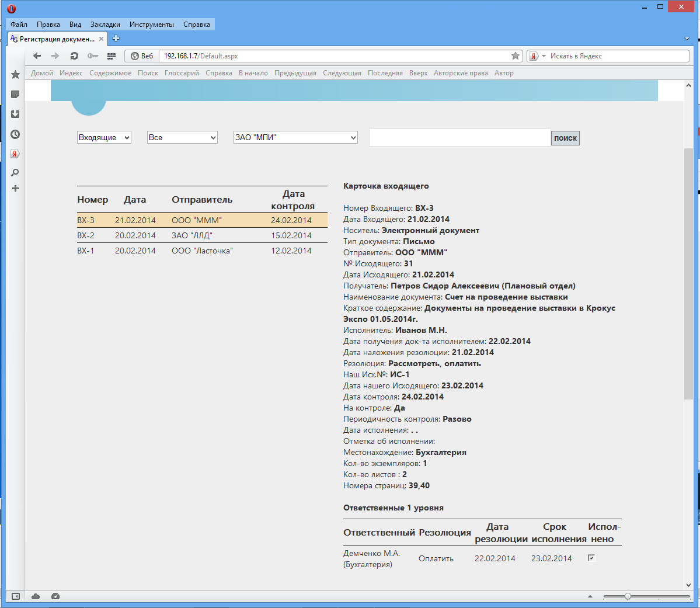Viewport: 700px width, 608px height.
Task: Click the 15.02.2014 control date cell
Action: [291, 235]
